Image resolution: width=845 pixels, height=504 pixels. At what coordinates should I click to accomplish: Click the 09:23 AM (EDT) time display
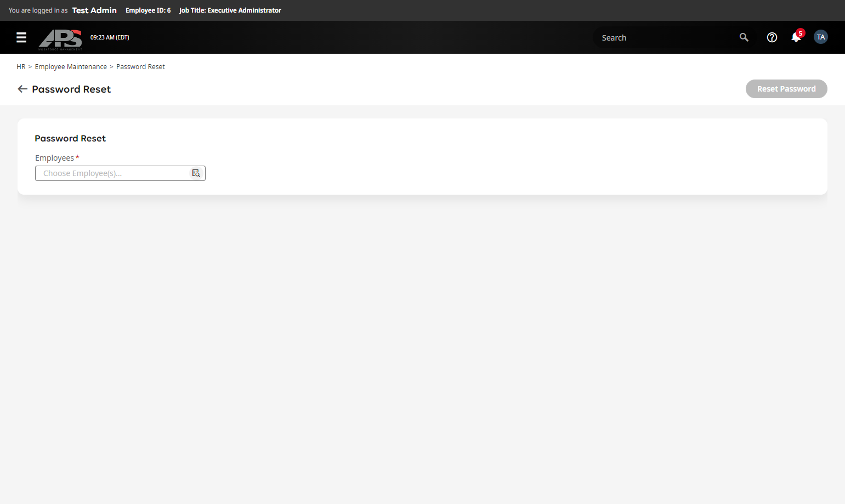click(x=110, y=37)
